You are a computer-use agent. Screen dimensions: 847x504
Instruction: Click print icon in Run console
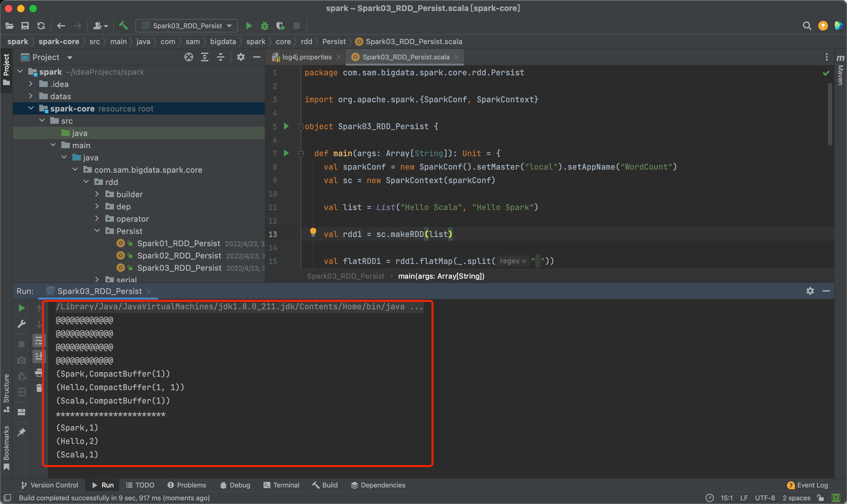39,373
